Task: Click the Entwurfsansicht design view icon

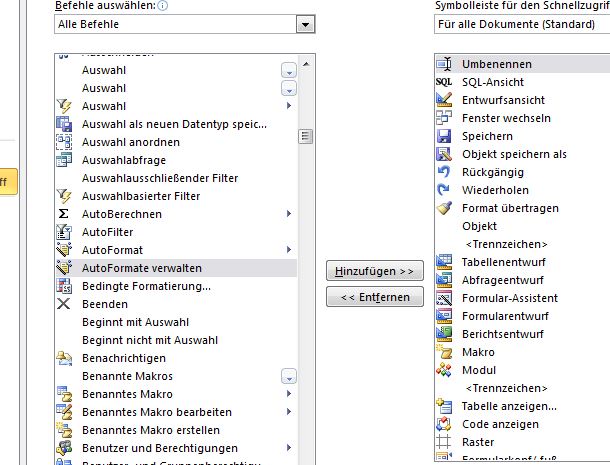Action: point(444,100)
